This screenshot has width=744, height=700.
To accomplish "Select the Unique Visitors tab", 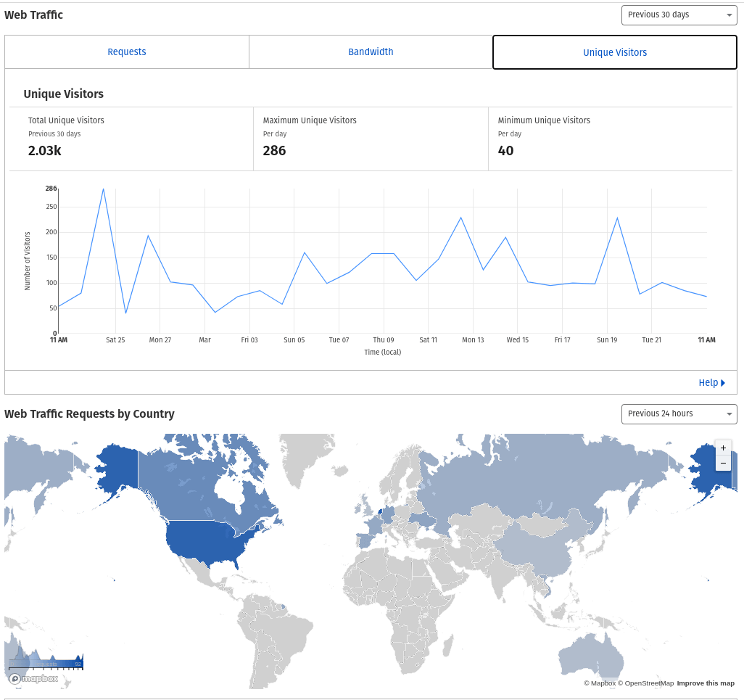I will (x=615, y=52).
